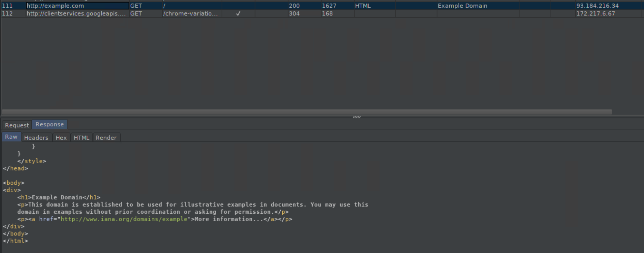Switch to the Hex view tab
This screenshot has height=253, width=644.
pos(61,138)
